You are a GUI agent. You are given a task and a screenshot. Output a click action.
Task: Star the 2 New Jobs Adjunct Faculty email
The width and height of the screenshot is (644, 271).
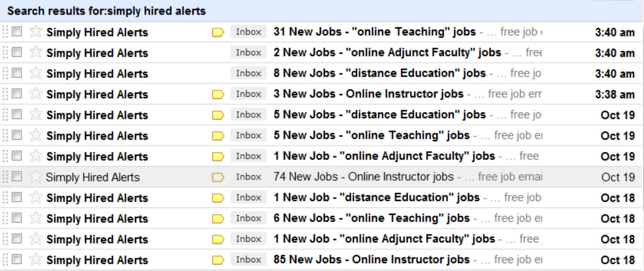(x=35, y=53)
